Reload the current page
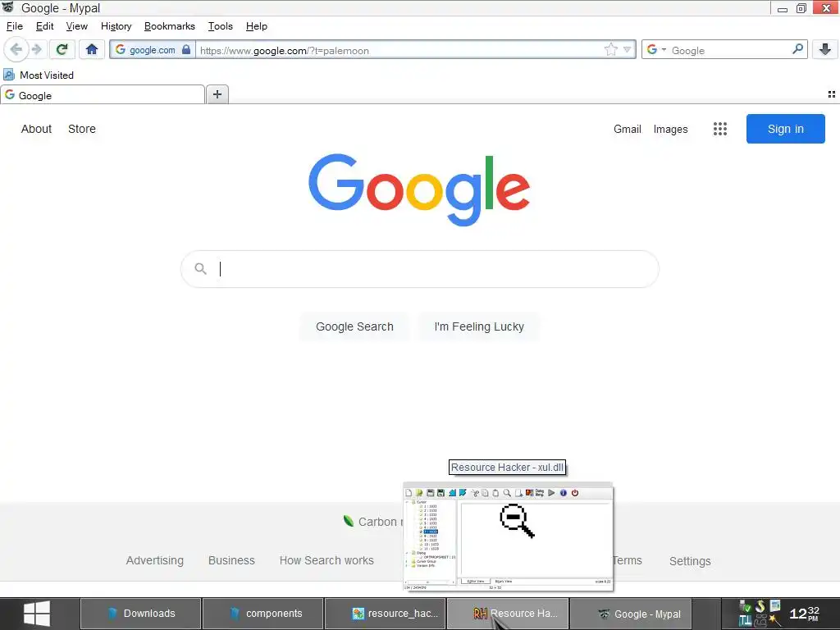The height and width of the screenshot is (630, 840). coord(62,50)
